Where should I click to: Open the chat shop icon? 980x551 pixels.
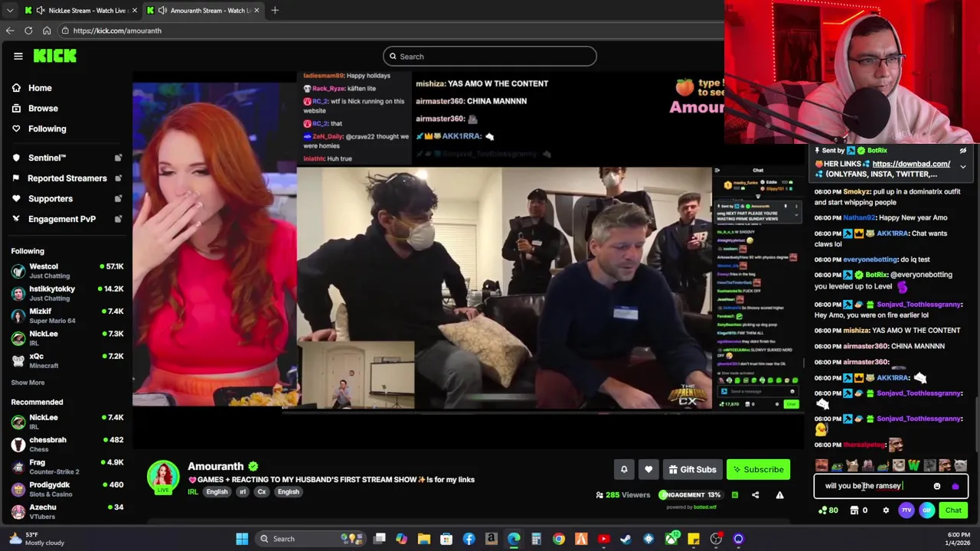click(x=854, y=510)
